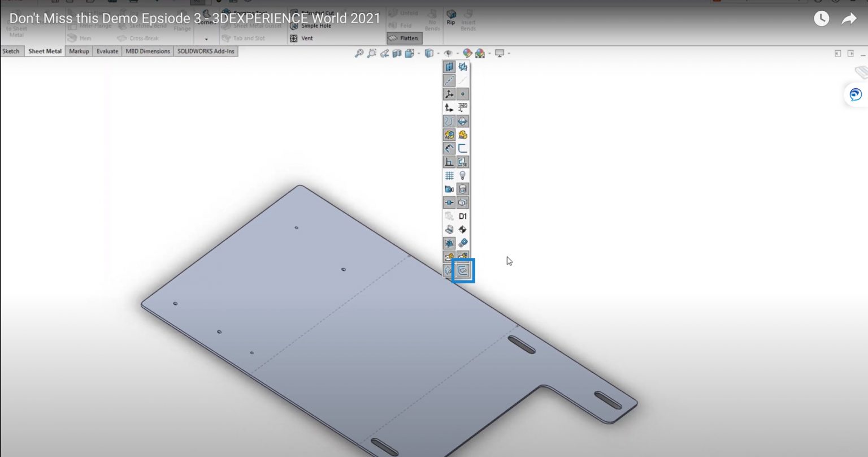Open the Display Style dropdown arrow
Screen dimensions: 868x457
[438, 54]
